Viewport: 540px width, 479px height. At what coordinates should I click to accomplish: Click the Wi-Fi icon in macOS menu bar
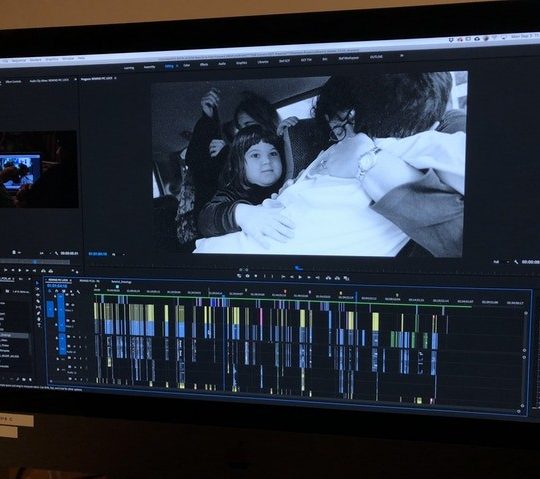(x=494, y=37)
